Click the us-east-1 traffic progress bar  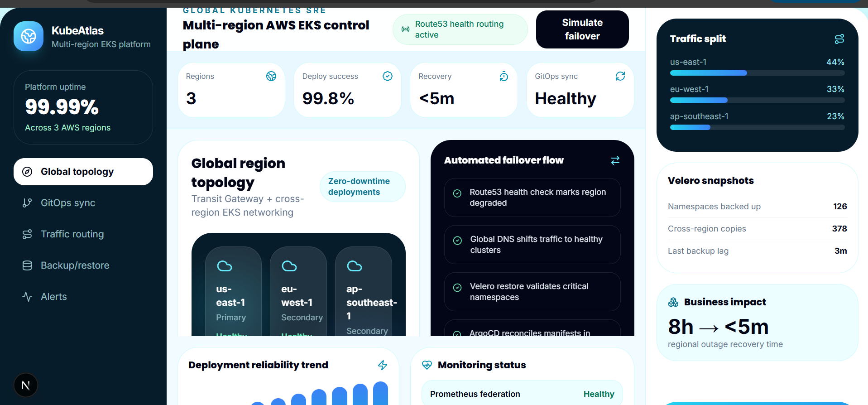pos(758,73)
